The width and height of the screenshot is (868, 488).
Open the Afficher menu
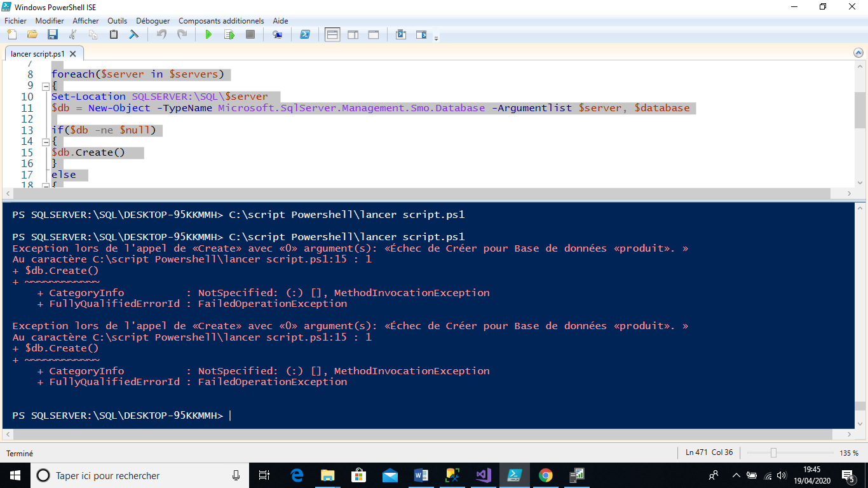86,21
